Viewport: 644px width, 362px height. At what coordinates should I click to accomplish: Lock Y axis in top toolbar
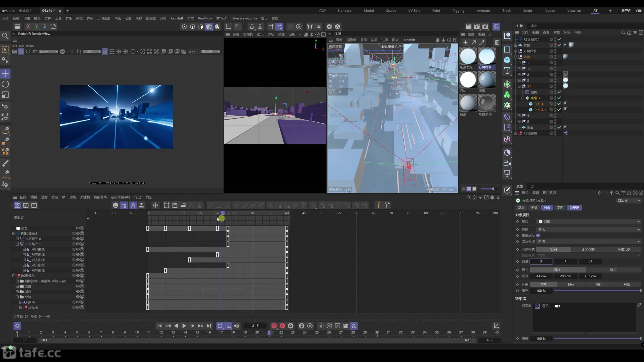[x=36, y=26]
